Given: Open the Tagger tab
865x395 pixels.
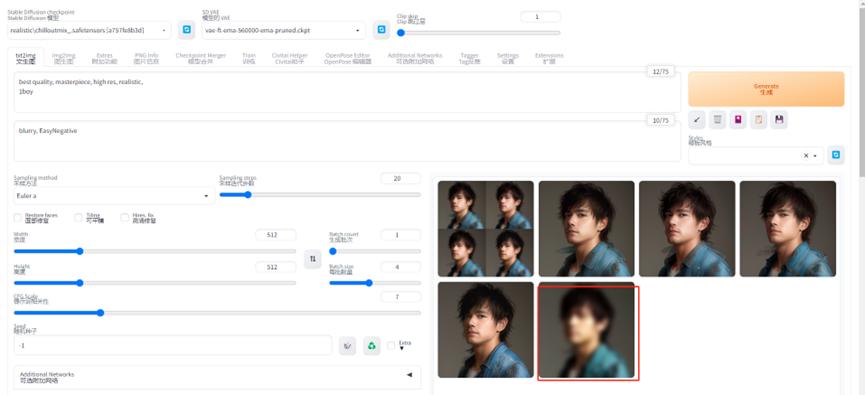Looking at the screenshot, I should click(469, 58).
